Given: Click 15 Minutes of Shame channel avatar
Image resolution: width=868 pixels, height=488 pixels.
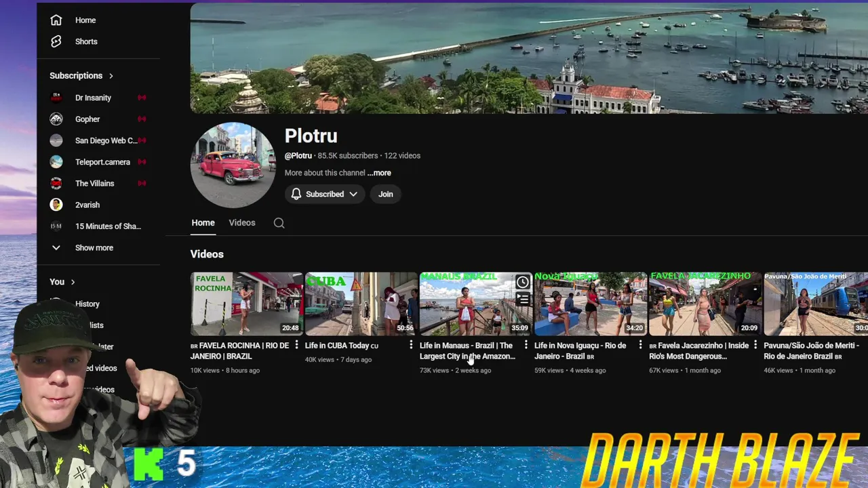Looking at the screenshot, I should tap(56, 226).
